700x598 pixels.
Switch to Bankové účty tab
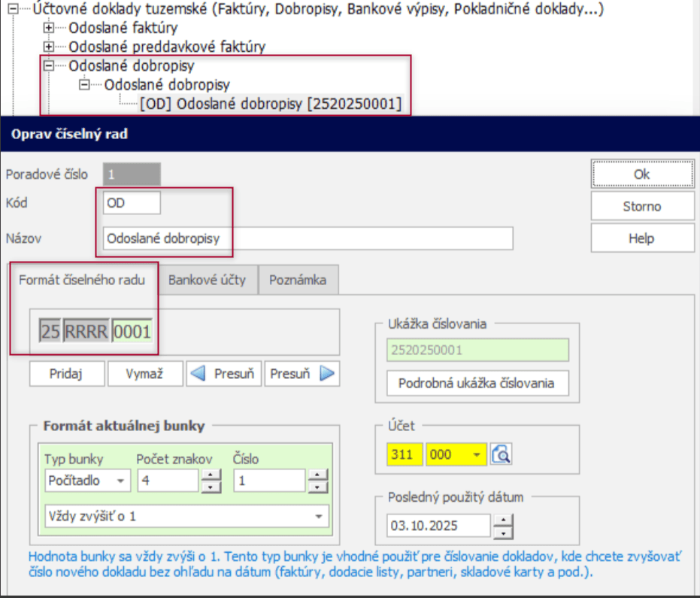(207, 280)
